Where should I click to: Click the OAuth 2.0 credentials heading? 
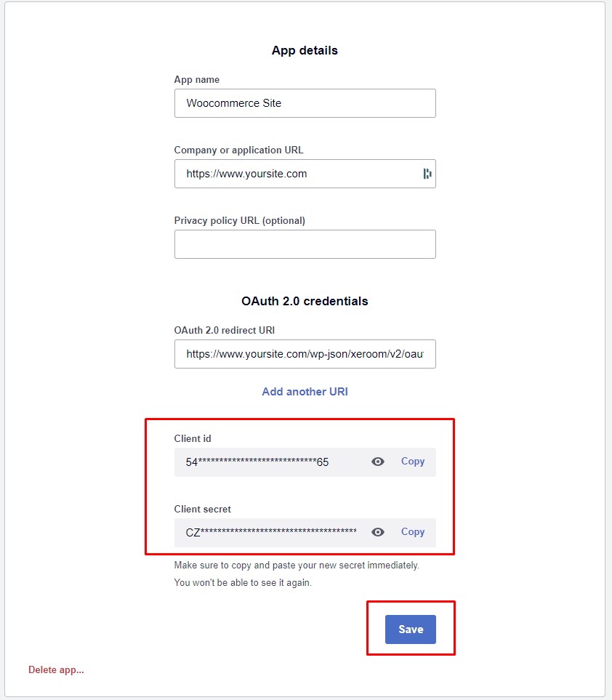[305, 302]
